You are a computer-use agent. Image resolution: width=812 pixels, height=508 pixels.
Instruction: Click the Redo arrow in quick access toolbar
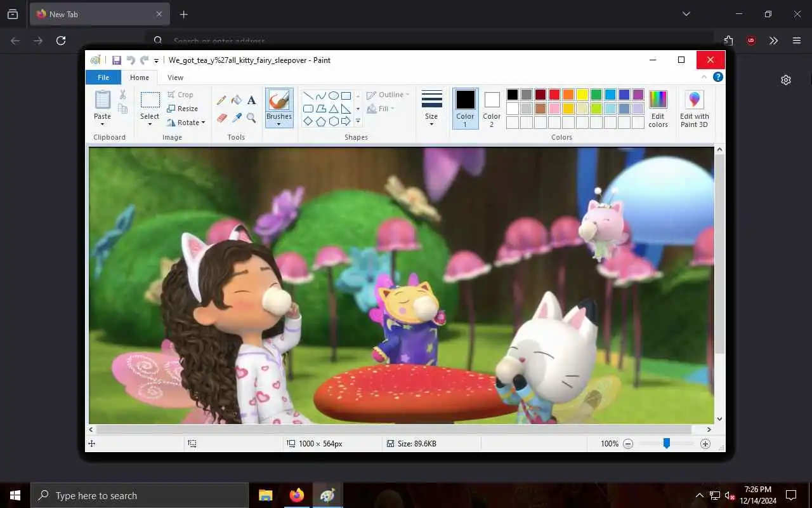[145, 60]
